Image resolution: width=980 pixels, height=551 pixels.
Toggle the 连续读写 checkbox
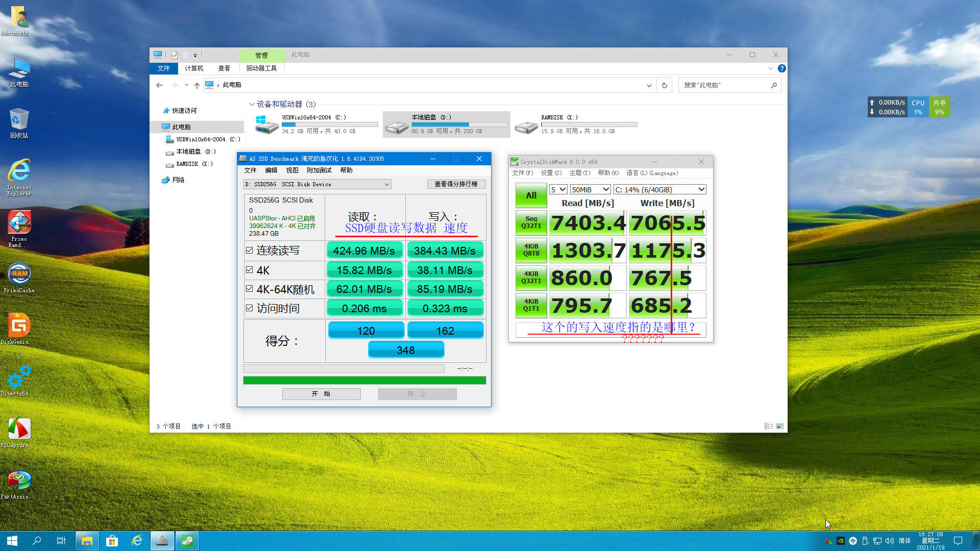click(249, 251)
